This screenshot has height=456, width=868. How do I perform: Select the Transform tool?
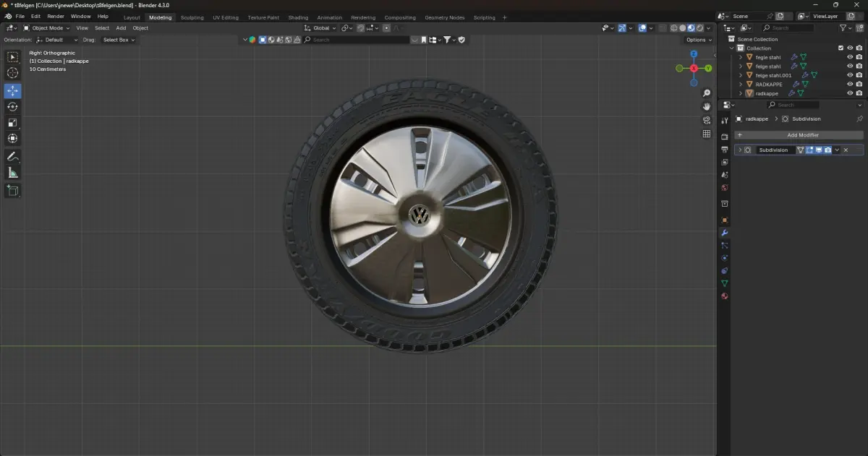tap(12, 139)
